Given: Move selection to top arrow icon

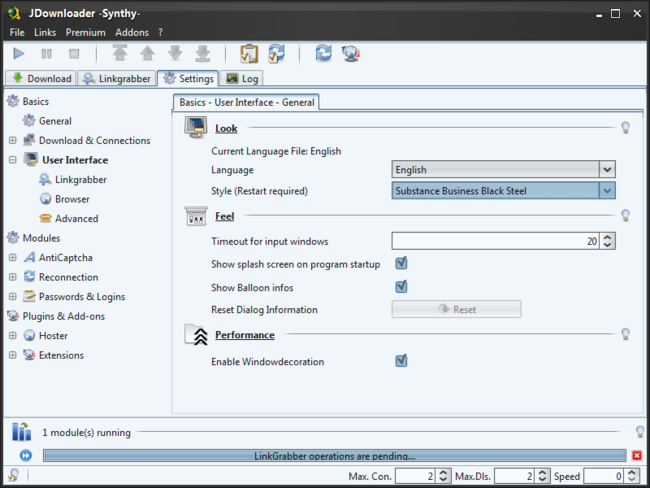Looking at the screenshot, I should pos(120,53).
